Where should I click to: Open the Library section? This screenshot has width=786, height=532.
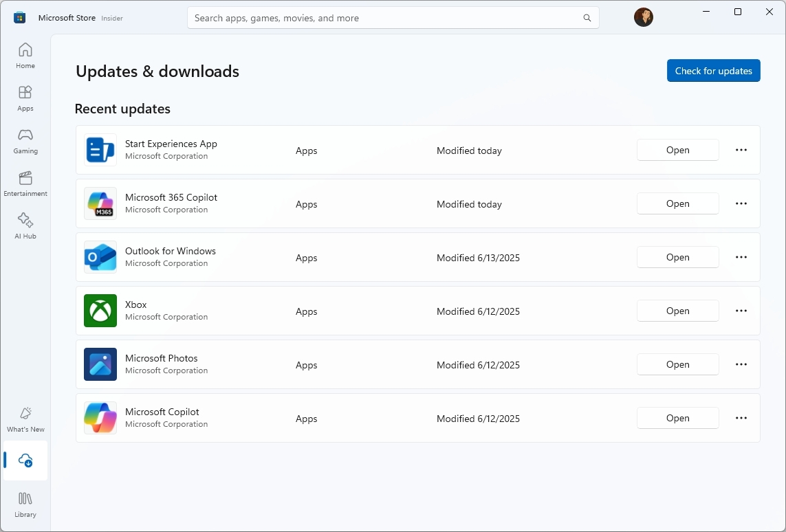click(x=25, y=505)
